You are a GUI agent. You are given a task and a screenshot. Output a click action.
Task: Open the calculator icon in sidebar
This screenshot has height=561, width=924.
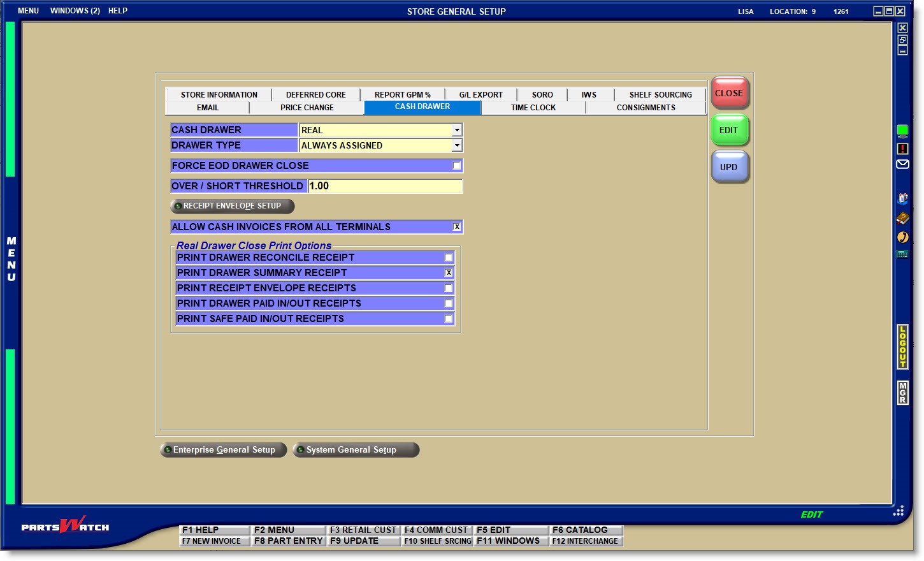(902, 254)
